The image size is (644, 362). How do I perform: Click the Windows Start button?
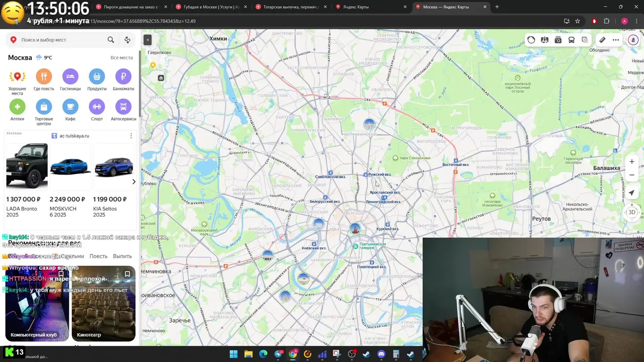(233, 354)
